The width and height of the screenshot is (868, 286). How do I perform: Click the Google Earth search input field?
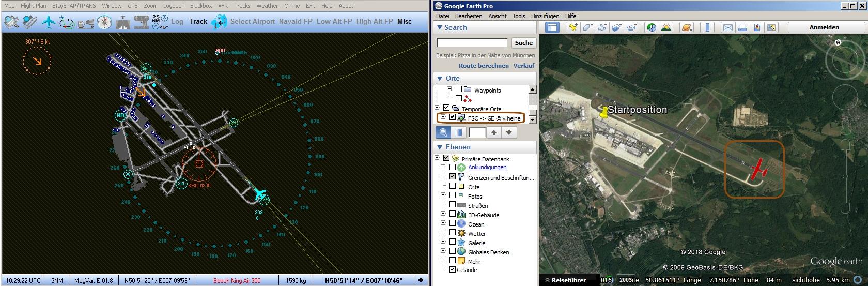click(x=472, y=43)
